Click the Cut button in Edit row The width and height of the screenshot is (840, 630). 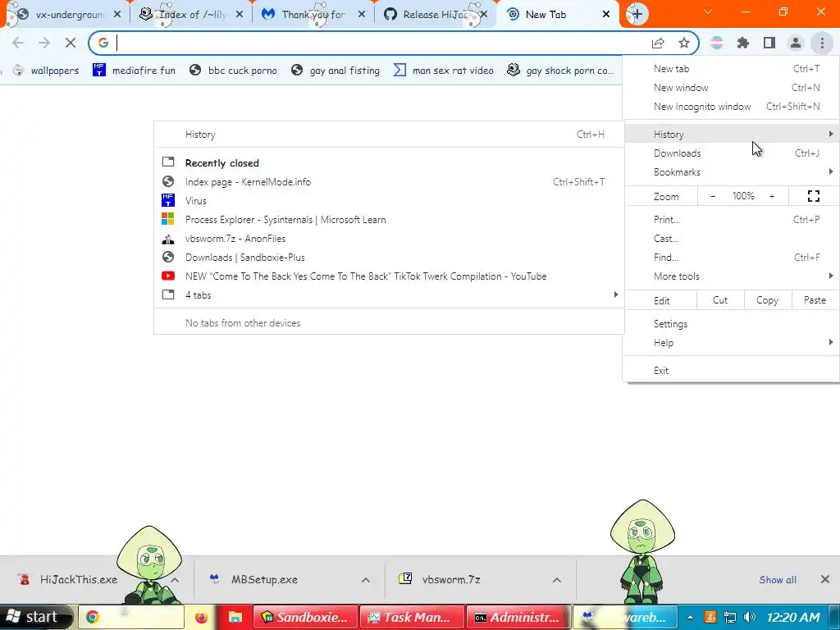[x=720, y=300]
